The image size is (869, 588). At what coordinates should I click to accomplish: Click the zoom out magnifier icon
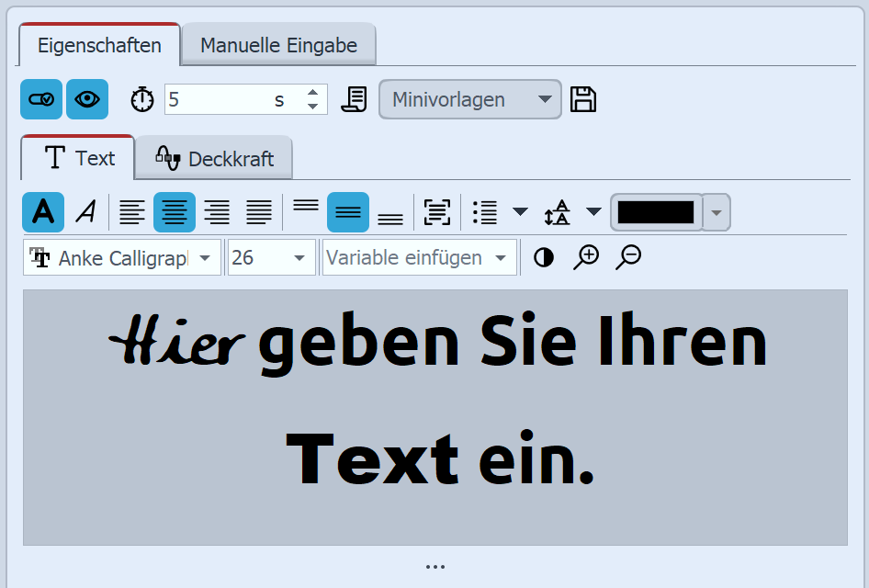point(628,257)
